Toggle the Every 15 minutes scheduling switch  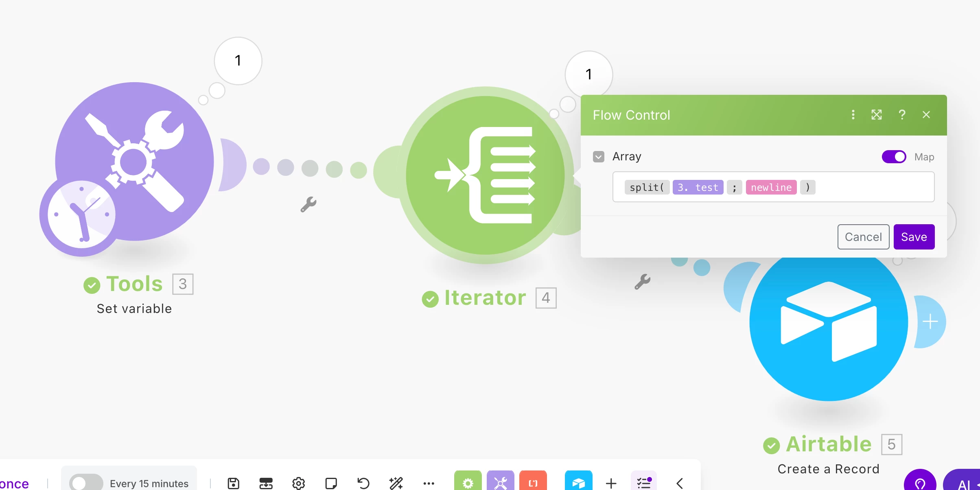86,483
